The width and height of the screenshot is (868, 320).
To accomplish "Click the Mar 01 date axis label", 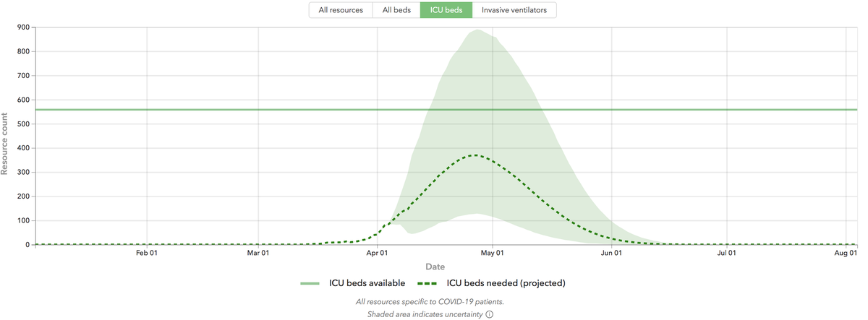I will (x=258, y=253).
